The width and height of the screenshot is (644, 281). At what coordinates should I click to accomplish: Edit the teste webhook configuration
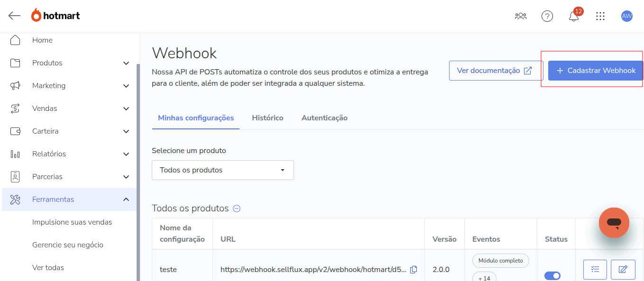(623, 270)
